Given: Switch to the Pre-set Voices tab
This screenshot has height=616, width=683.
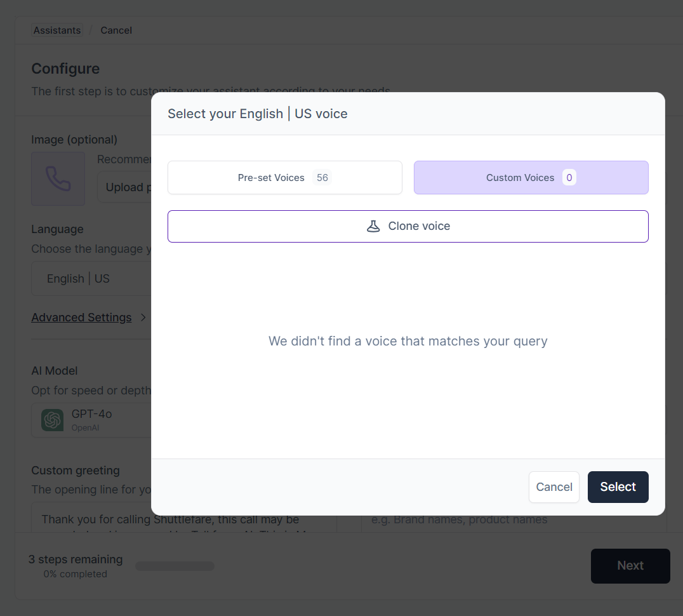Looking at the screenshot, I should point(284,178).
